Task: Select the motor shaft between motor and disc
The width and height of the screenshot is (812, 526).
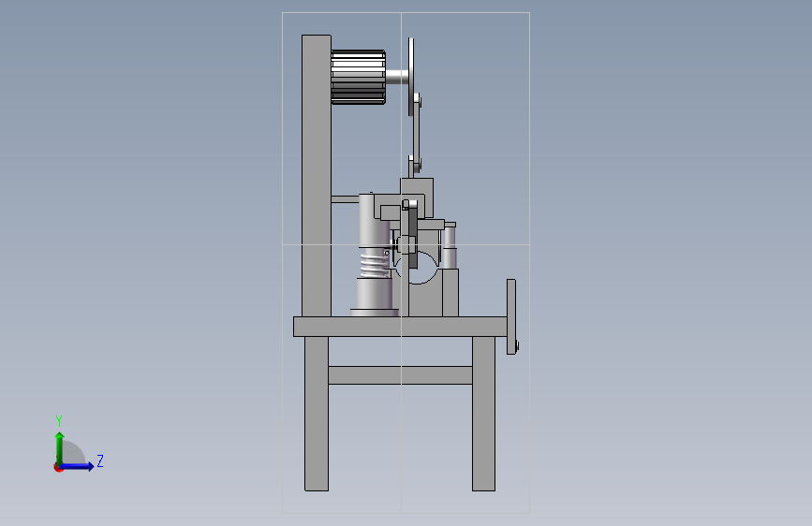Action: 397,77
